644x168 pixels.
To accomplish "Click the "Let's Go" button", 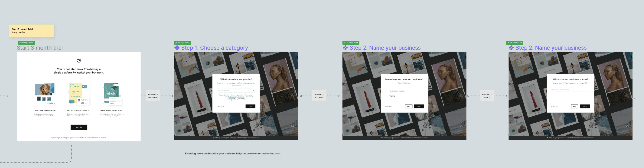I will click(x=79, y=127).
